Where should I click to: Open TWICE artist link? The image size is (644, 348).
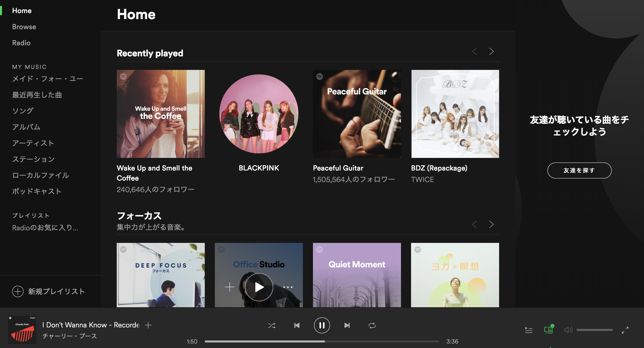point(422,180)
